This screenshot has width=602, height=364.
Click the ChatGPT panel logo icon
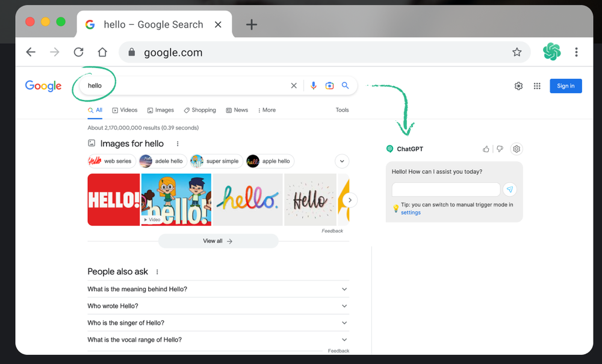click(389, 149)
